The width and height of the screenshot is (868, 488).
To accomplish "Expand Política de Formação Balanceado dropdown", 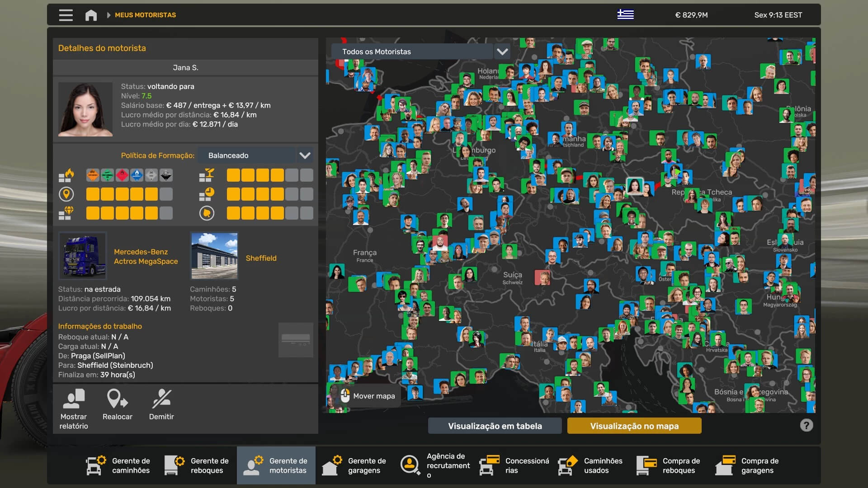I will pos(305,155).
